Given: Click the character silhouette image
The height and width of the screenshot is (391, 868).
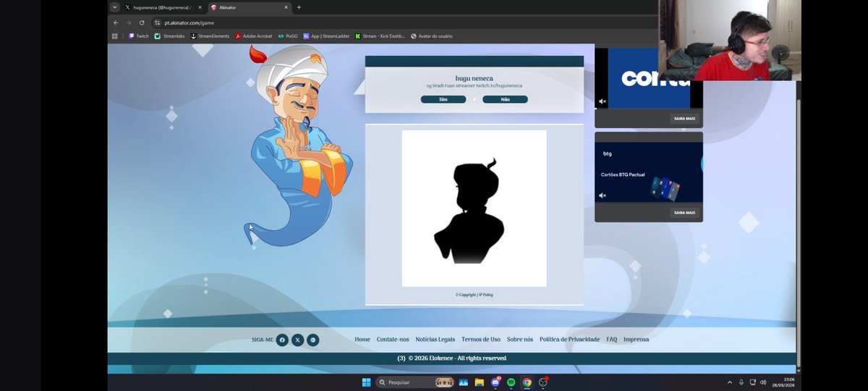Looking at the screenshot, I should click(x=475, y=209).
